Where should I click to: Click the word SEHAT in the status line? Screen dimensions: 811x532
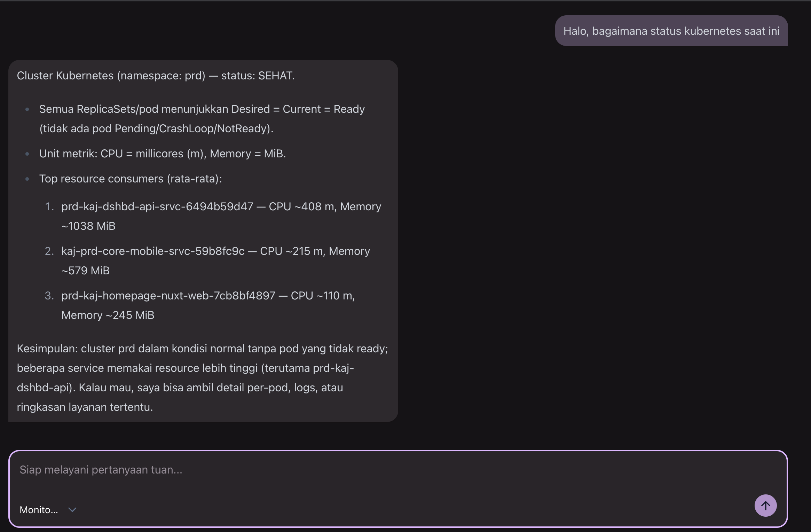click(275, 76)
